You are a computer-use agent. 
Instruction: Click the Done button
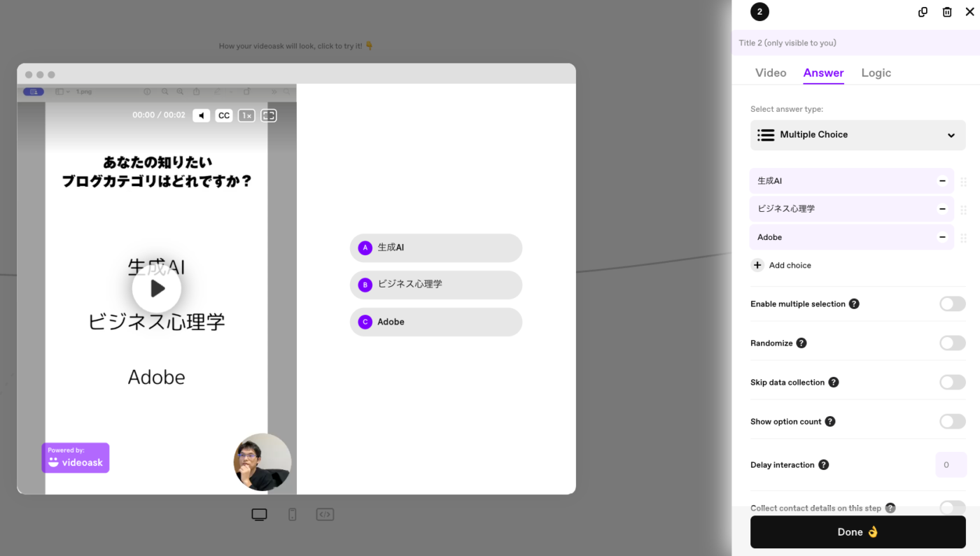[x=857, y=532]
